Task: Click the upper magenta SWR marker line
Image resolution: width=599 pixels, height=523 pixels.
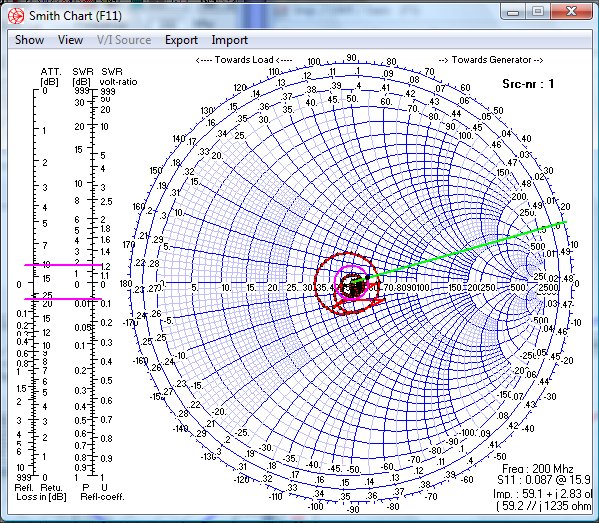Action: tap(63, 265)
